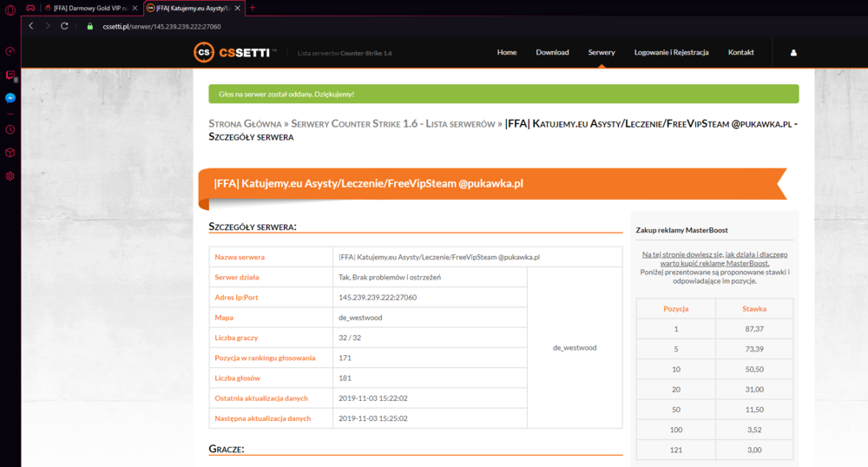Click position 121 in MasterBoost table
Image resolution: width=868 pixels, height=467 pixels.
pos(676,450)
